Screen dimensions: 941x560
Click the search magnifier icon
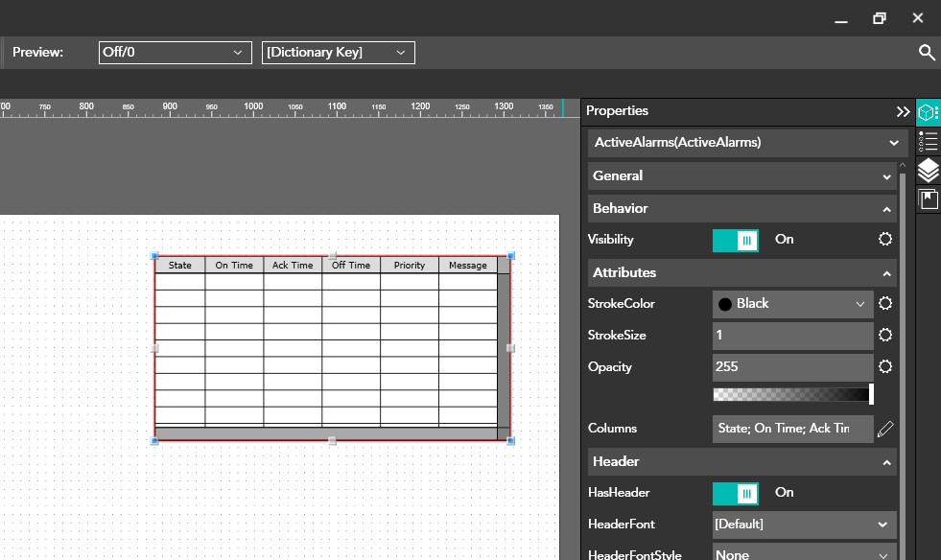(927, 53)
